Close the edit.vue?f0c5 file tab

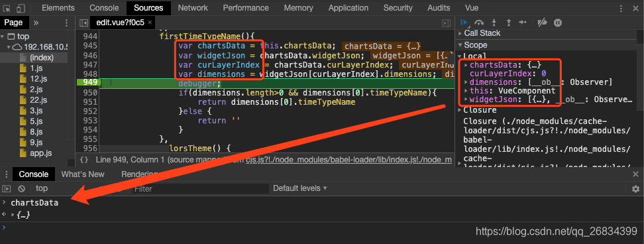150,22
